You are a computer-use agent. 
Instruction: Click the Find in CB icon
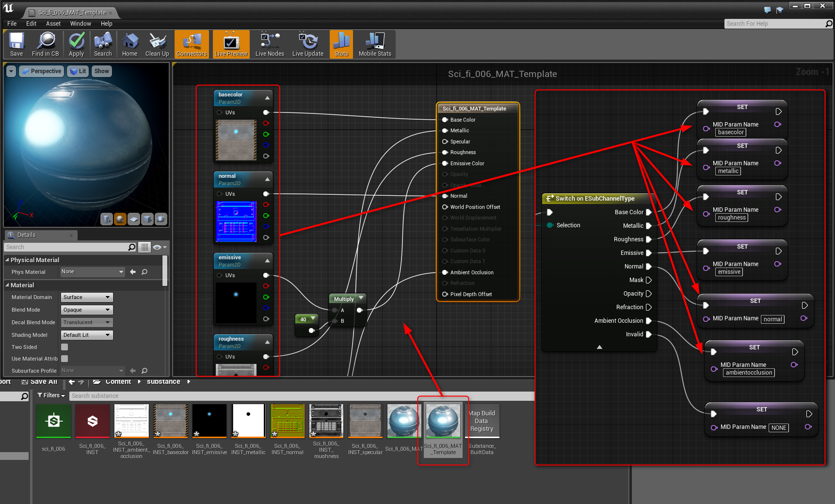pos(45,44)
